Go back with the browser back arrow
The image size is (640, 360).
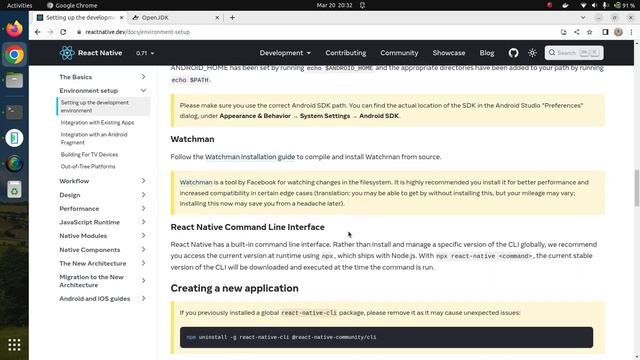(x=38, y=32)
